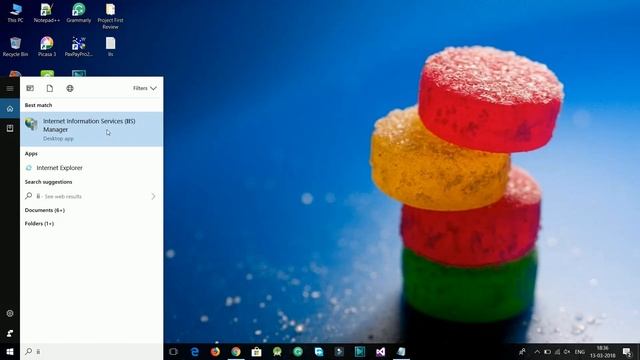Open Internet Explorer from Apps results
This screenshot has width=640, height=360.
pos(91,168)
